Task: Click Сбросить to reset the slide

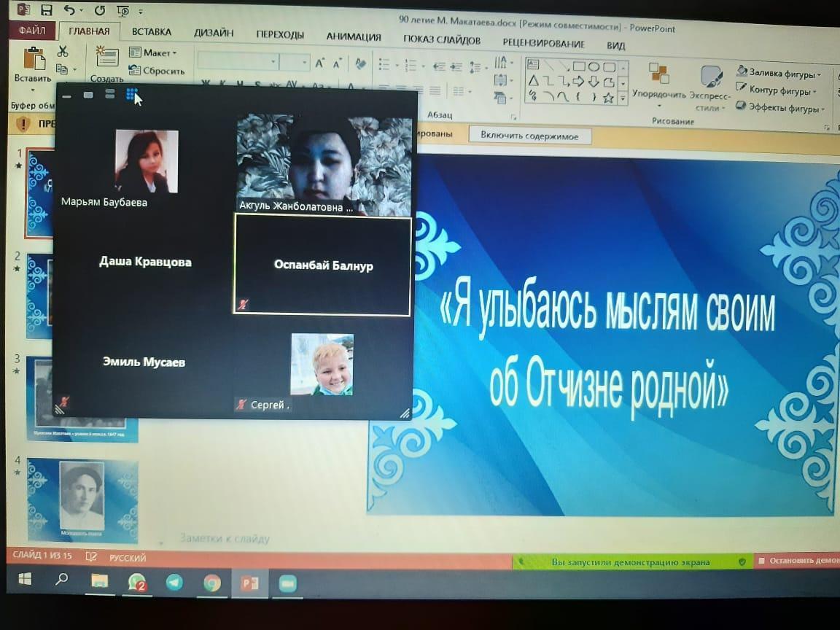Action: coord(157,70)
